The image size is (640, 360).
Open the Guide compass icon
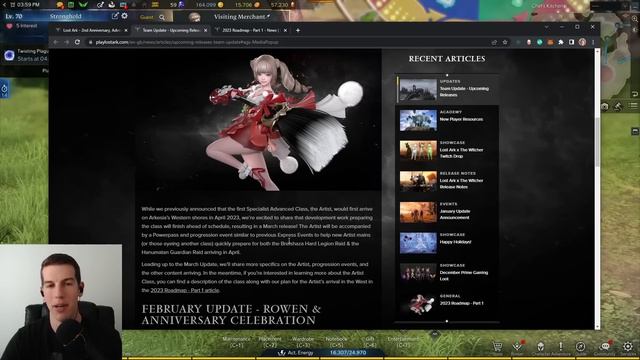(x=580, y=347)
